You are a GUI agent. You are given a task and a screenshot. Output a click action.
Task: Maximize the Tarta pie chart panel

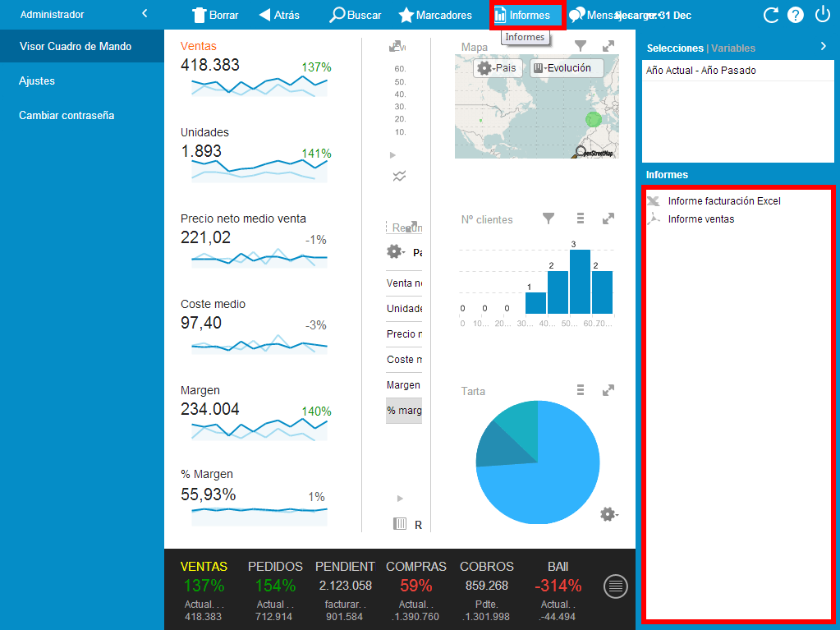[x=608, y=390]
